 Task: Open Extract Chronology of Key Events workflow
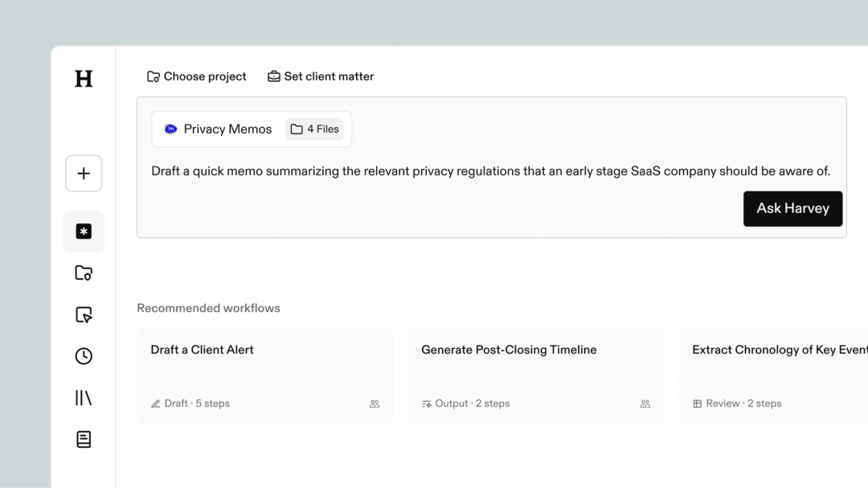tap(773, 376)
